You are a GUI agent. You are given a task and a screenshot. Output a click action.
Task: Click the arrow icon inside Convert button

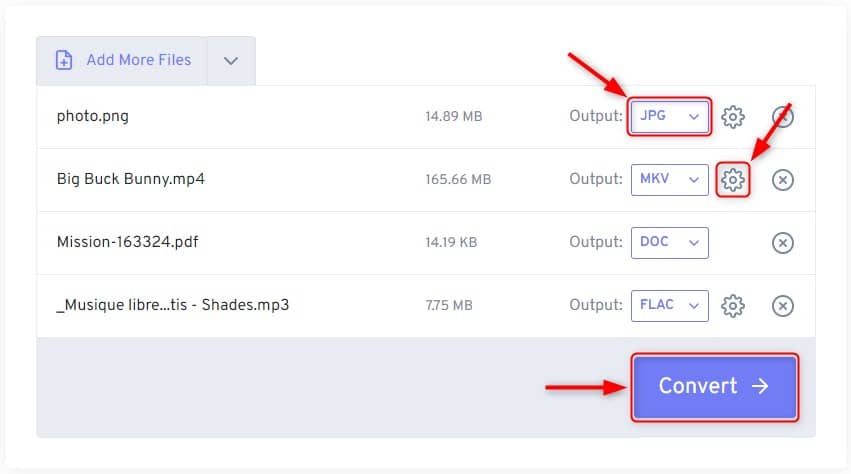(x=760, y=386)
